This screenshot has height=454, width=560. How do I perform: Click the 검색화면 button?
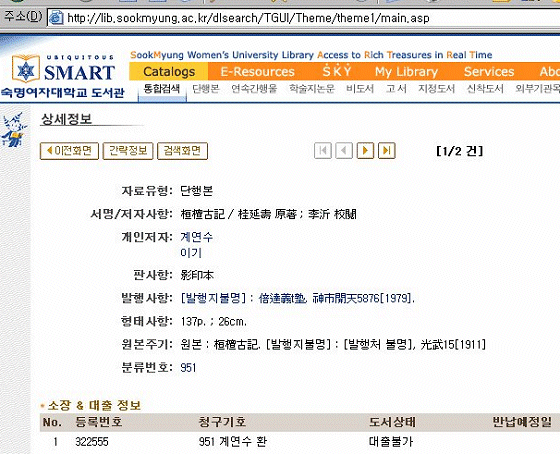182,151
